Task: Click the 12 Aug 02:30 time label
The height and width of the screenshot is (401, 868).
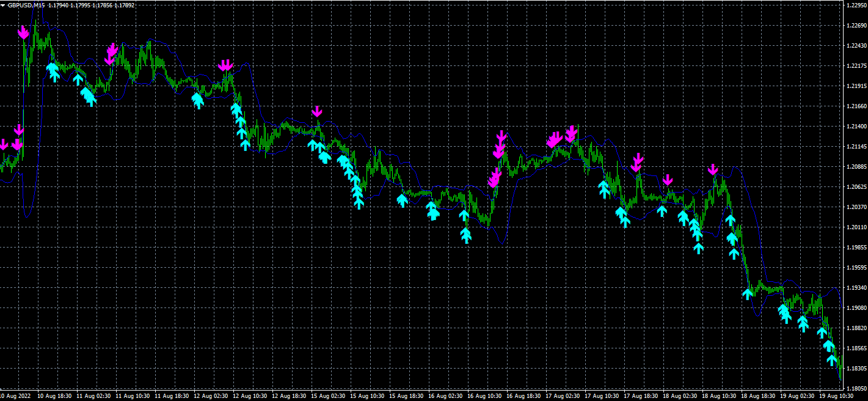Action: (x=211, y=396)
